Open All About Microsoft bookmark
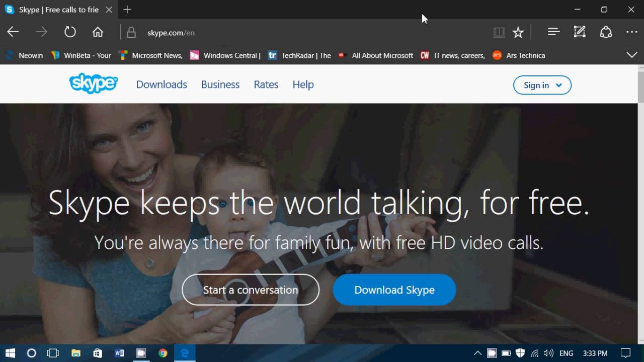 (x=376, y=55)
